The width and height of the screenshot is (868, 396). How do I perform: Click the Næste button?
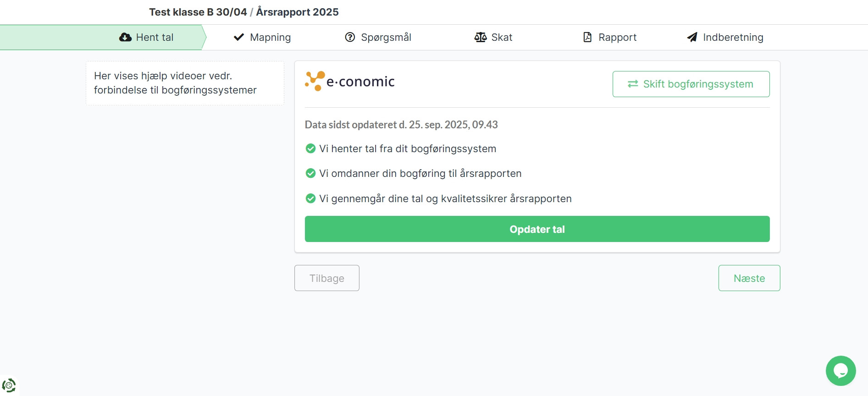click(x=749, y=278)
